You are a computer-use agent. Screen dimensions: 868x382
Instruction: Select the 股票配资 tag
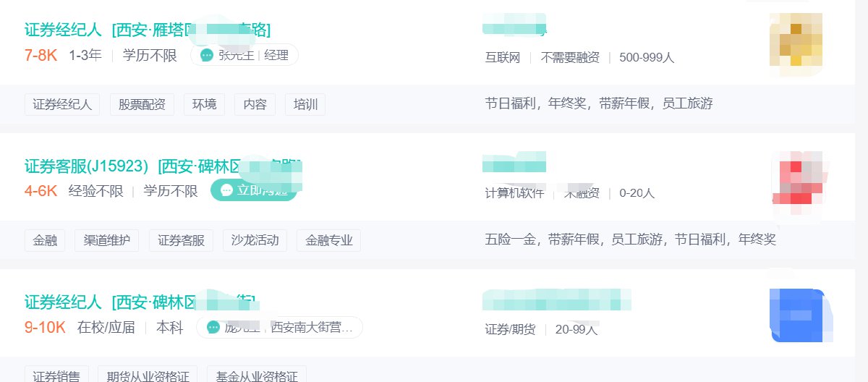[142, 104]
